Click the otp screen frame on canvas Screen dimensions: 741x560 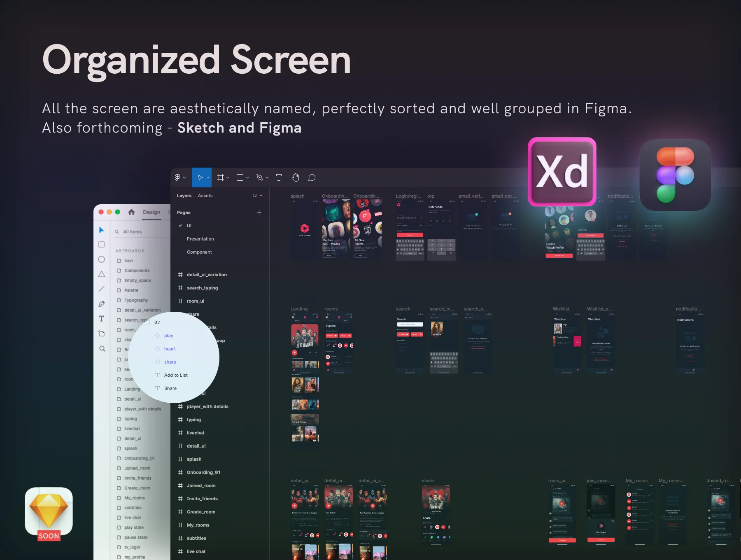click(441, 231)
